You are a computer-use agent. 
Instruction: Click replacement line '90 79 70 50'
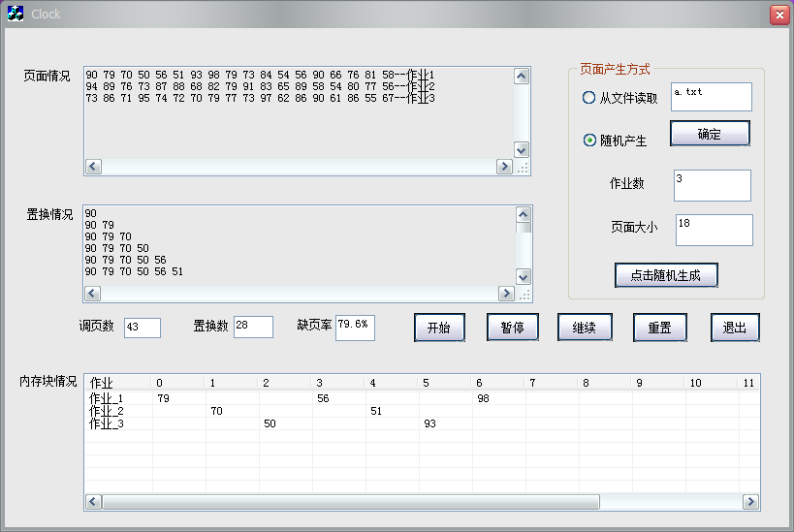tap(117, 248)
